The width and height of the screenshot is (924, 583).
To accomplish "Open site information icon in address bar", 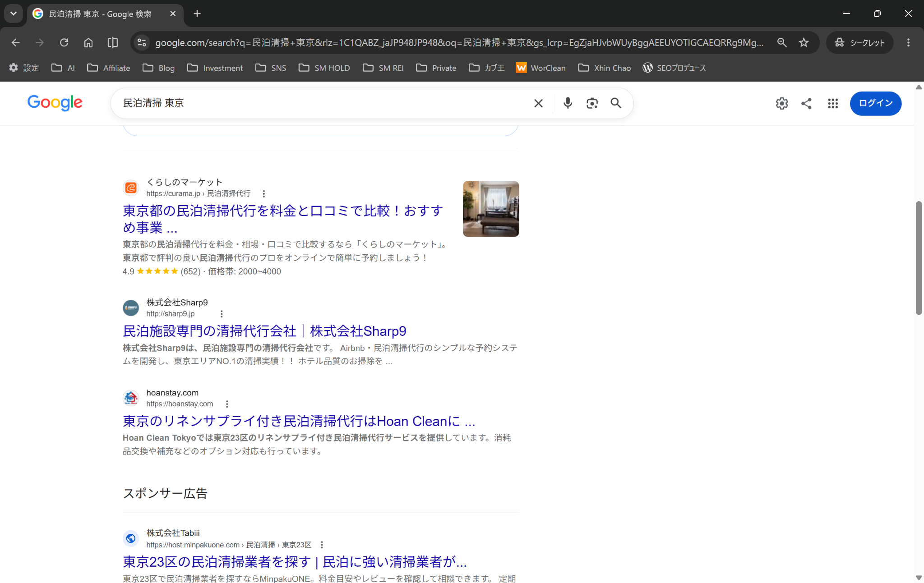I will click(142, 42).
